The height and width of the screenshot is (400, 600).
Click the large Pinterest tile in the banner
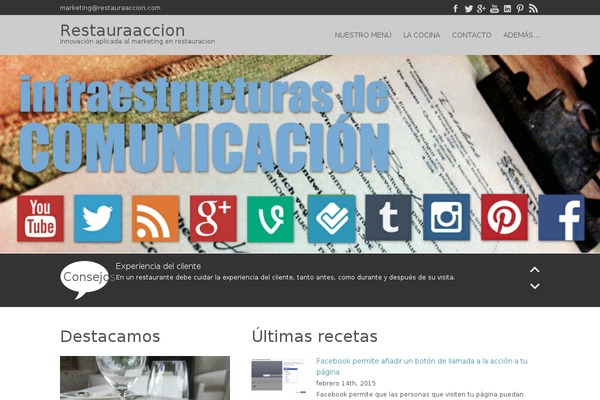(x=504, y=217)
